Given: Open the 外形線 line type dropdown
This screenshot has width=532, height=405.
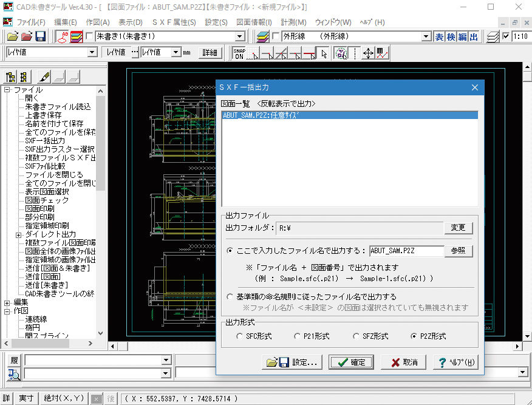Looking at the screenshot, I should [x=426, y=36].
